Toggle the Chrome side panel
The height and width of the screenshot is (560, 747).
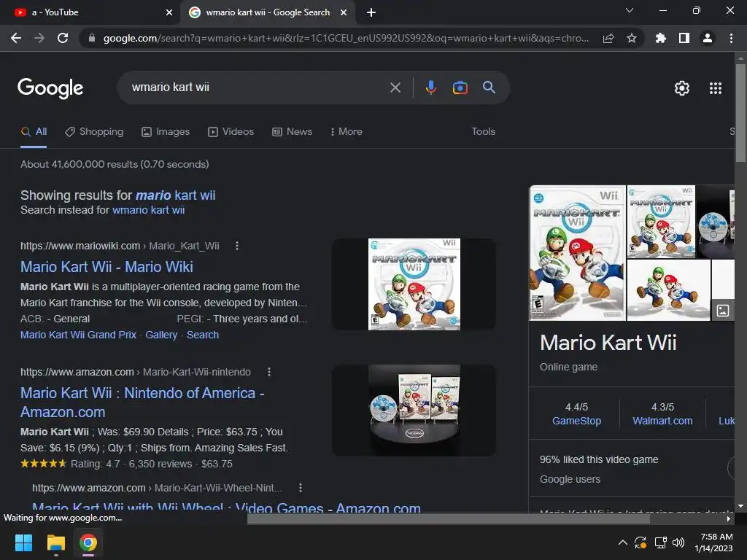point(684,38)
